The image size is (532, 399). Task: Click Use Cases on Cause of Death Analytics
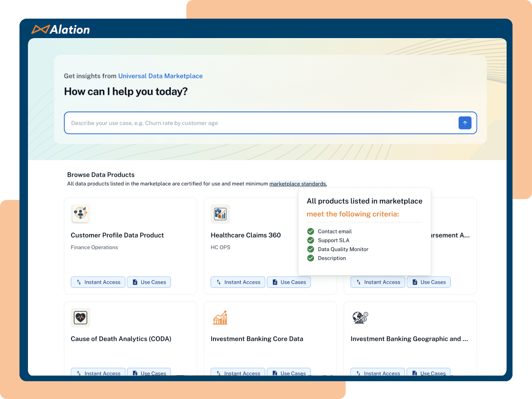click(149, 372)
